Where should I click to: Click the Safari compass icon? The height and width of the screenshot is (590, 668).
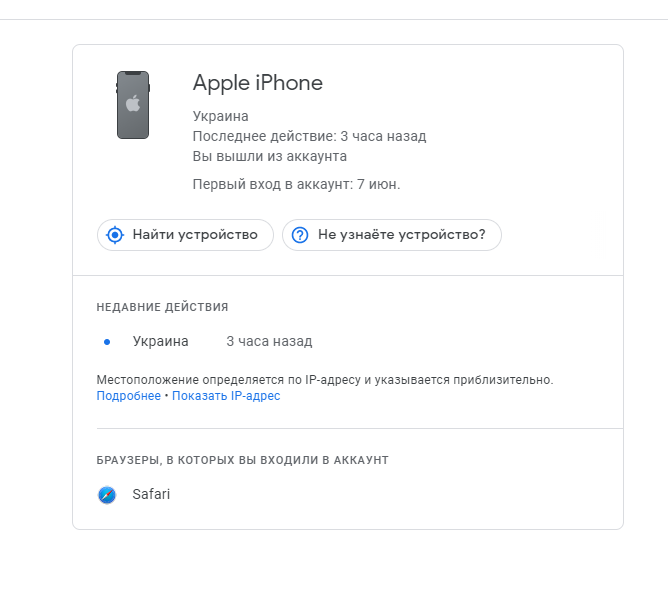107,495
